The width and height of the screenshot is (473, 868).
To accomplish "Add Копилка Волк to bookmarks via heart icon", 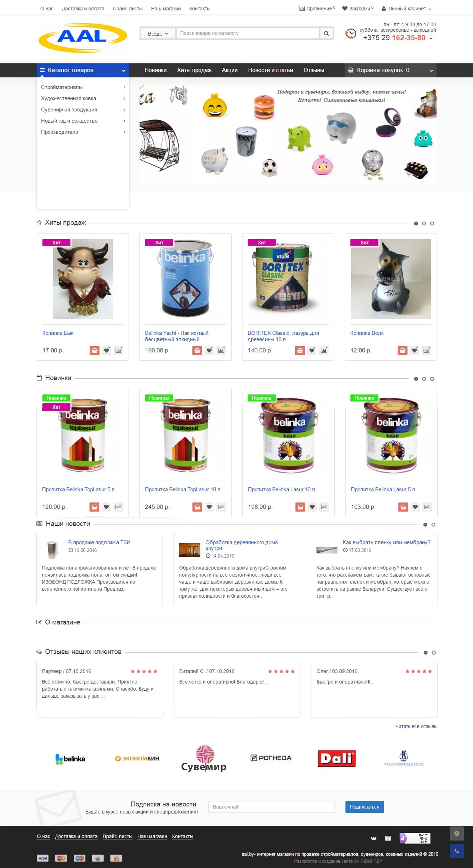I will click(x=414, y=351).
